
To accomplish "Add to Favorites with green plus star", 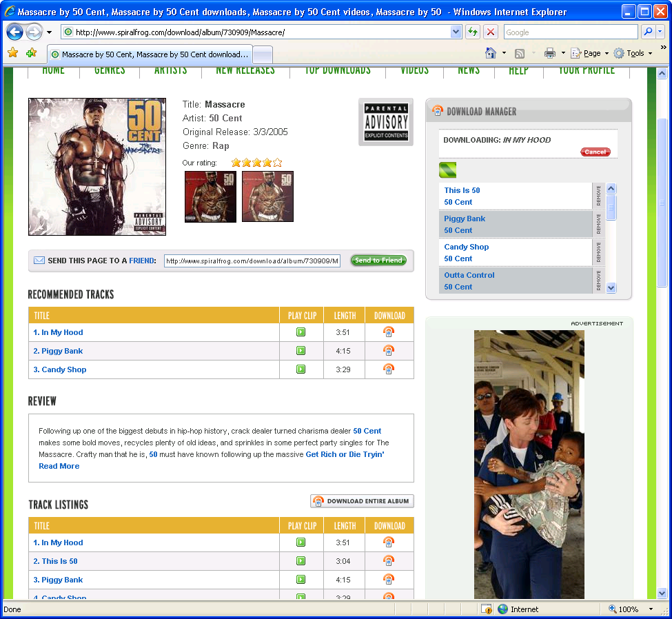I will [x=31, y=52].
